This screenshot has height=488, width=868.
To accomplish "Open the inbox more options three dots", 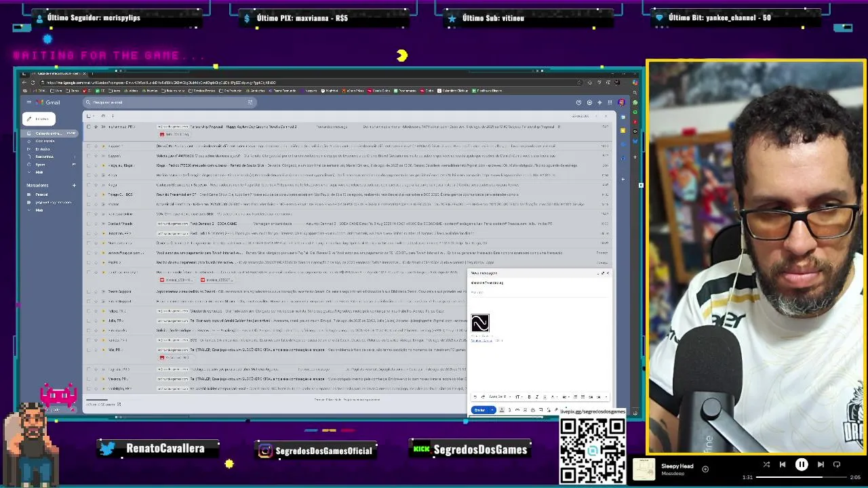I will (113, 116).
